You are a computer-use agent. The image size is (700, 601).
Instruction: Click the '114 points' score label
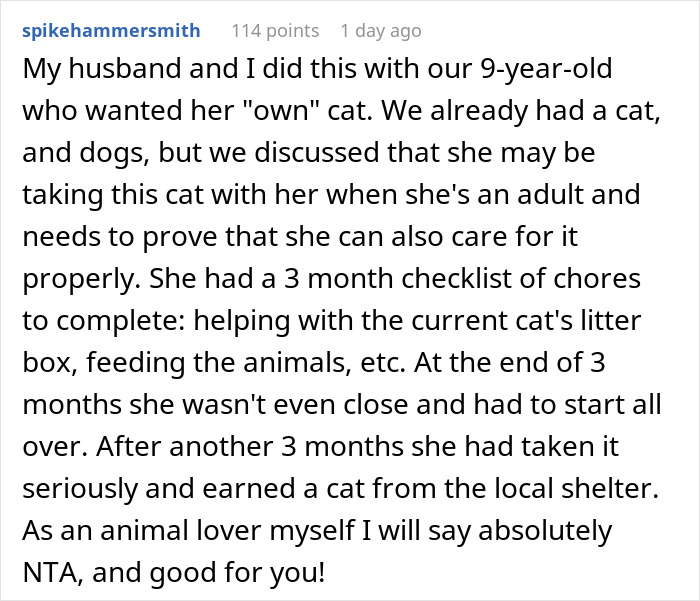point(275,31)
